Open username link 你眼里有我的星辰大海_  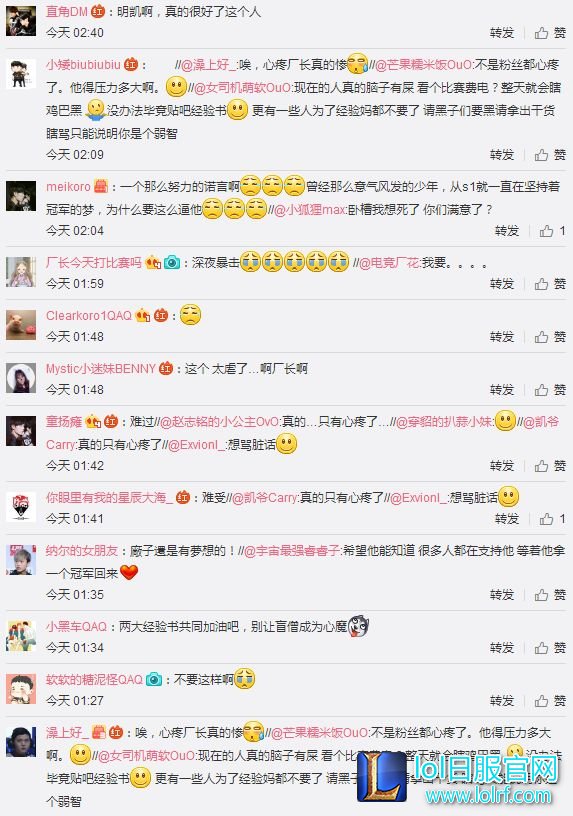109,498
